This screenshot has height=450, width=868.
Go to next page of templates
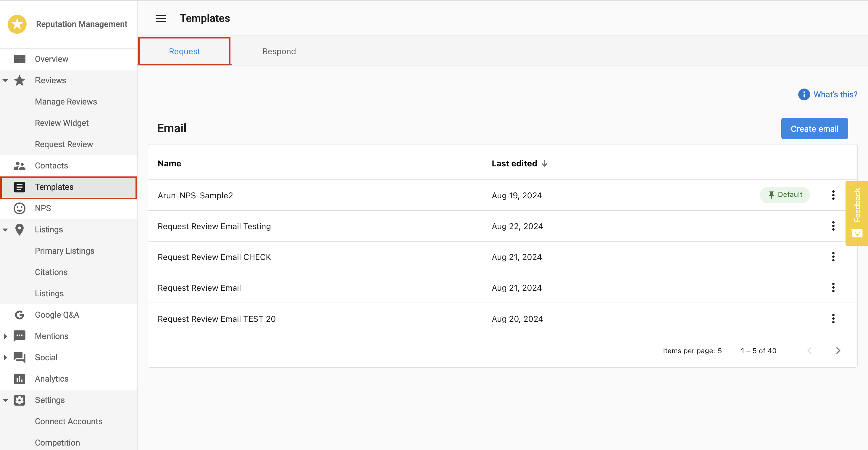click(838, 351)
